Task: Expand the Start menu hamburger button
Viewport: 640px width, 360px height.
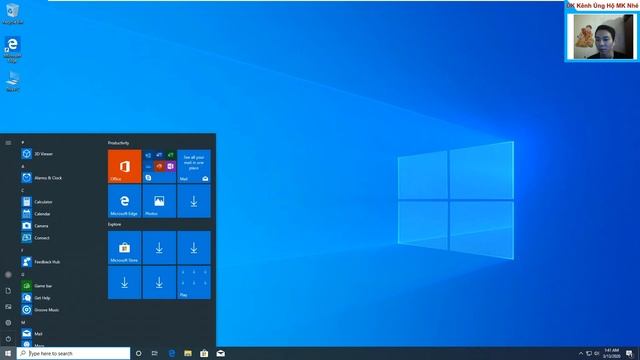Action: point(8,143)
